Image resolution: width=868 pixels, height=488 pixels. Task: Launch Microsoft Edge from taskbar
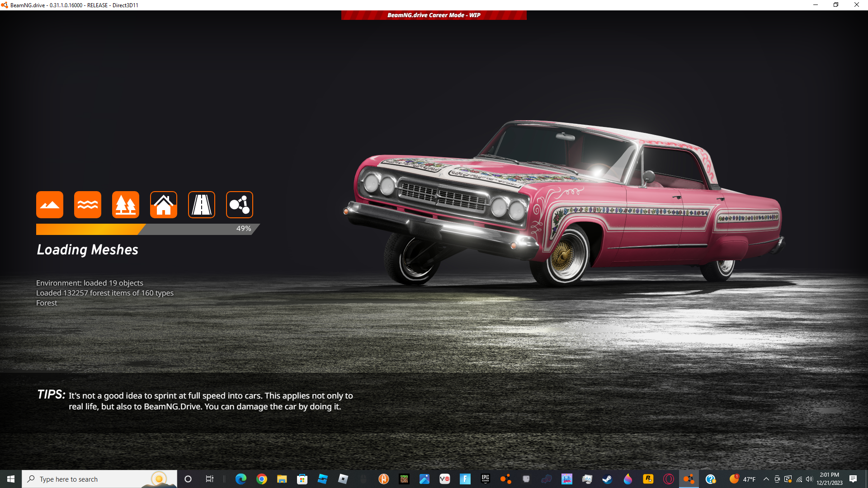pyautogui.click(x=241, y=479)
